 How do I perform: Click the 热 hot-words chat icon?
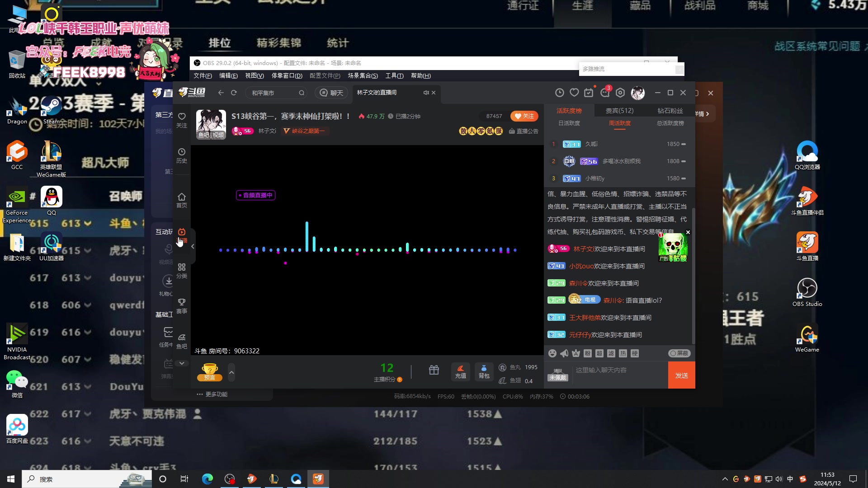(x=623, y=353)
